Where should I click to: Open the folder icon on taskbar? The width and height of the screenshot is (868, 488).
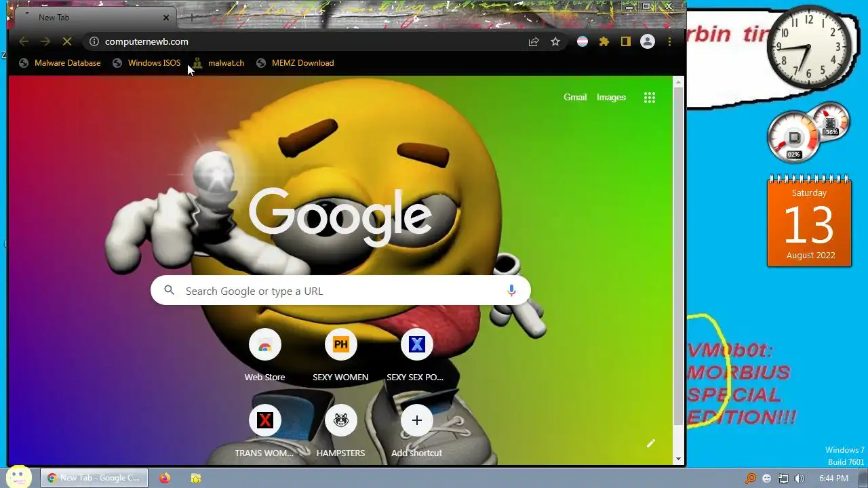pyautogui.click(x=196, y=478)
